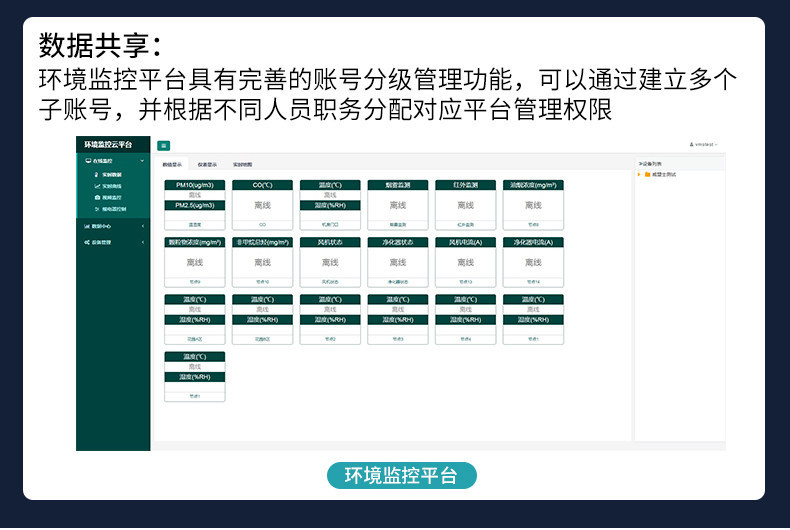Click the 节点3 card footer link
This screenshot has height=530, width=790.
tap(398, 340)
